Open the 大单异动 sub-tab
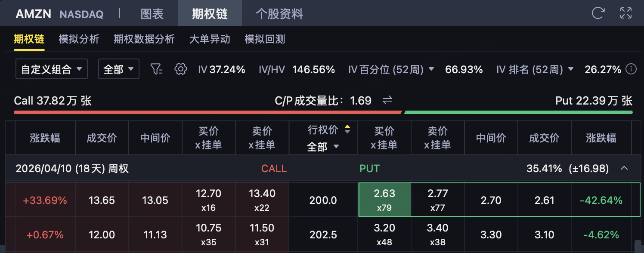The width and height of the screenshot is (644, 253). pyautogui.click(x=210, y=40)
